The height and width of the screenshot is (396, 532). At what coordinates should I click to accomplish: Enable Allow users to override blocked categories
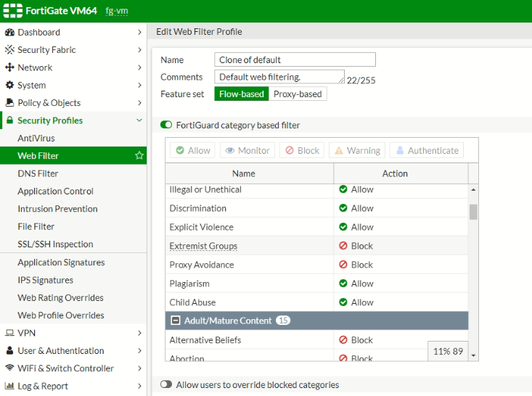166,384
